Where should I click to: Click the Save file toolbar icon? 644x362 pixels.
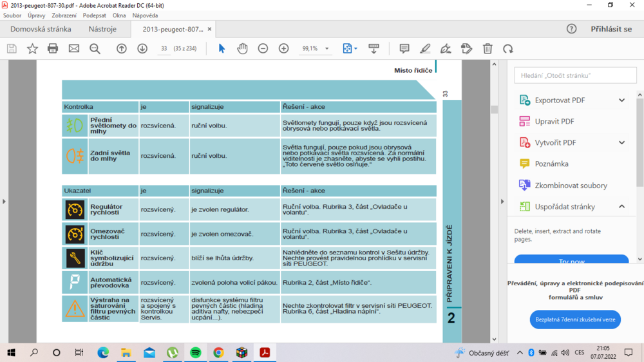[x=12, y=48]
